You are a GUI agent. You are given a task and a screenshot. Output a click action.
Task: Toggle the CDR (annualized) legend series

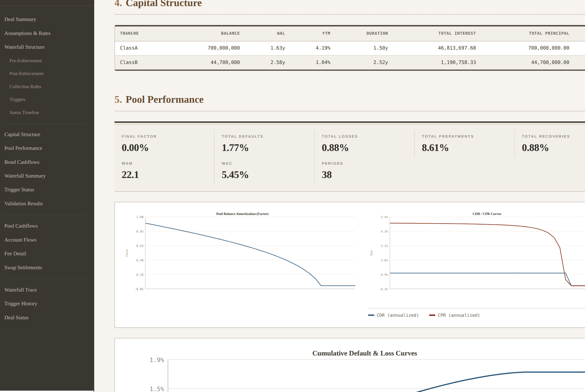(x=393, y=315)
